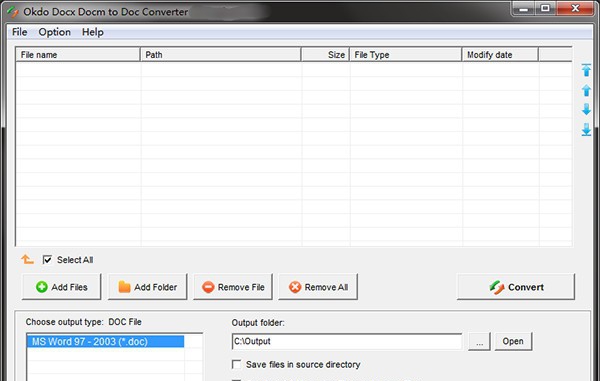
Task: Click the move-to-bottom arrow icon
Action: [586, 130]
